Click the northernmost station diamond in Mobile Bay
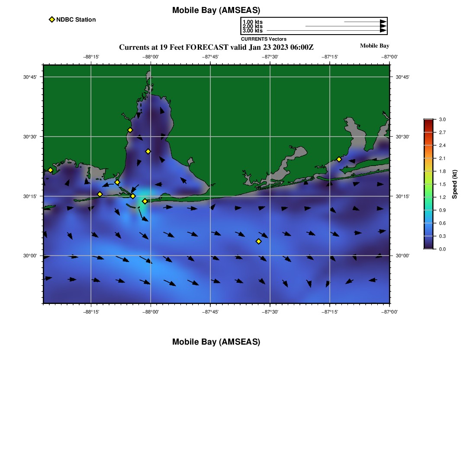 pos(130,130)
